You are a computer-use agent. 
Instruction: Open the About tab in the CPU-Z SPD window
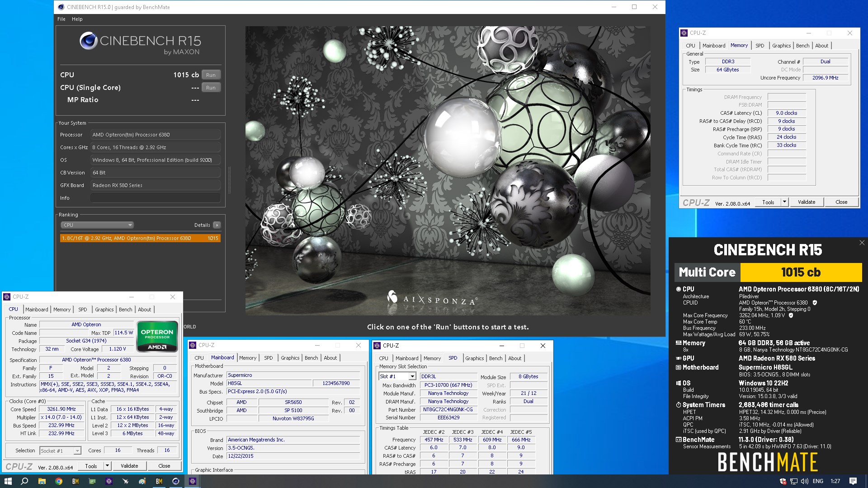pos(515,358)
